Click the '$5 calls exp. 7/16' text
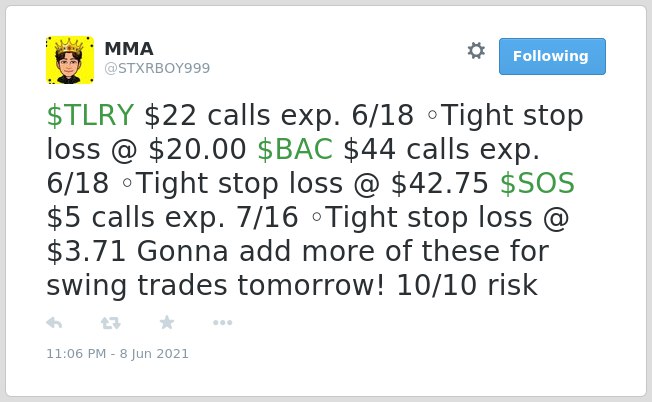The height and width of the screenshot is (402, 652). (x=173, y=217)
